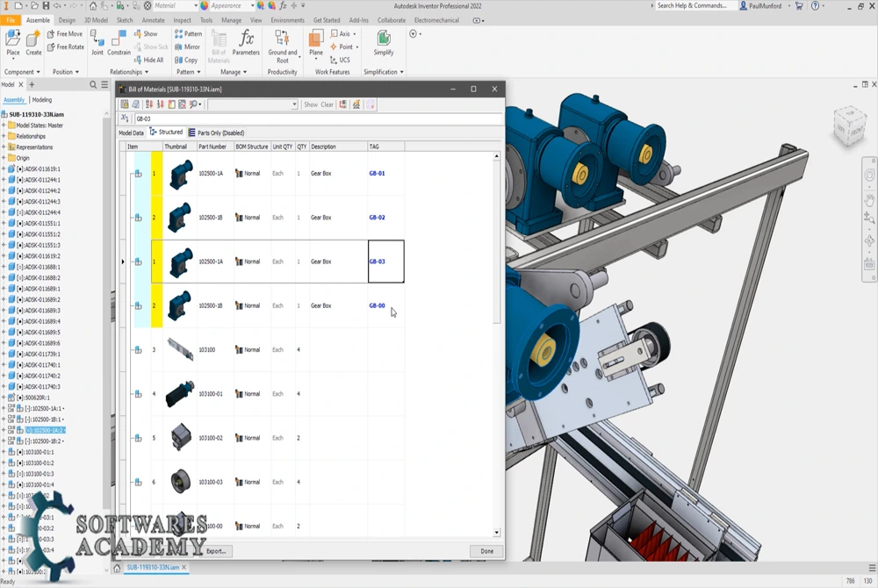878x588 pixels.
Task: Click the Clear button in BOM toolbar
Action: [x=327, y=104]
